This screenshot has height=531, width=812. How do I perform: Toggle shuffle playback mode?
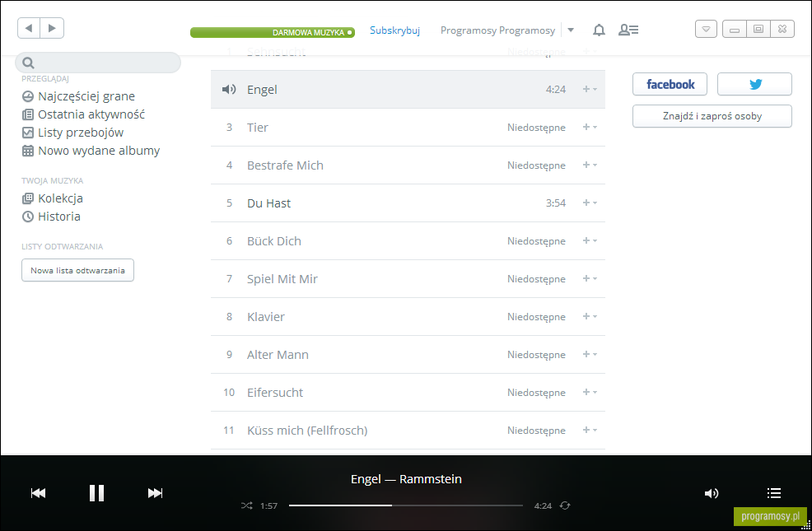246,505
